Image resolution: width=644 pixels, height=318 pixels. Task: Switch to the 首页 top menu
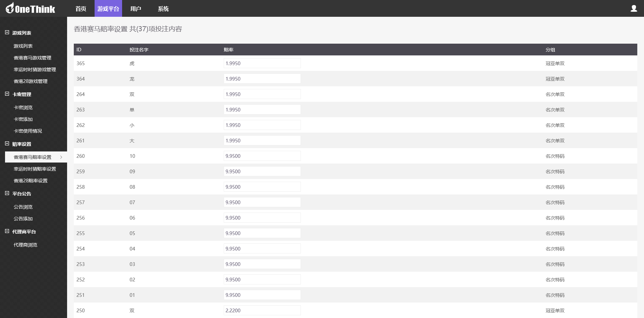pyautogui.click(x=81, y=9)
